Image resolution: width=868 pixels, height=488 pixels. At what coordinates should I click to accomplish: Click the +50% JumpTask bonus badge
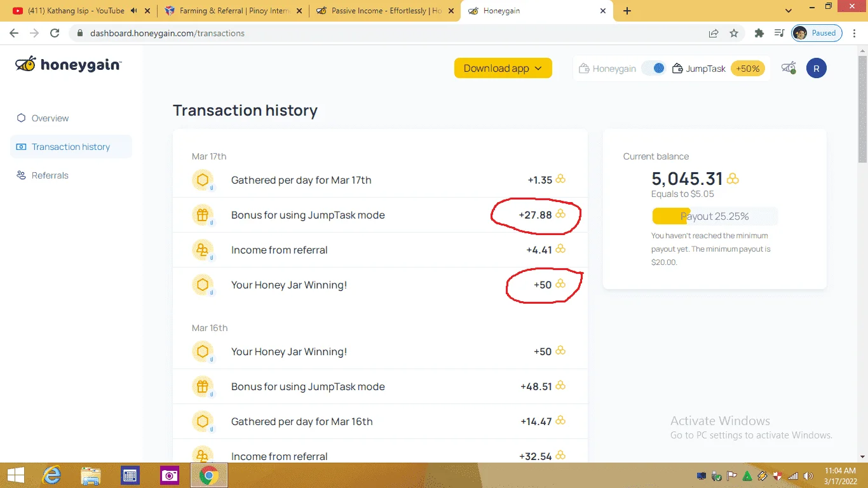(748, 69)
